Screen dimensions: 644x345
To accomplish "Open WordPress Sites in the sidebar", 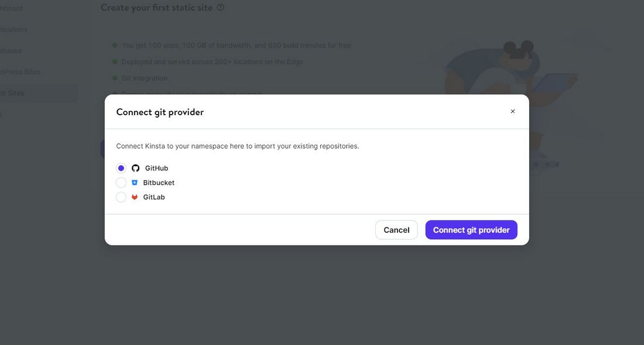I will click(20, 72).
